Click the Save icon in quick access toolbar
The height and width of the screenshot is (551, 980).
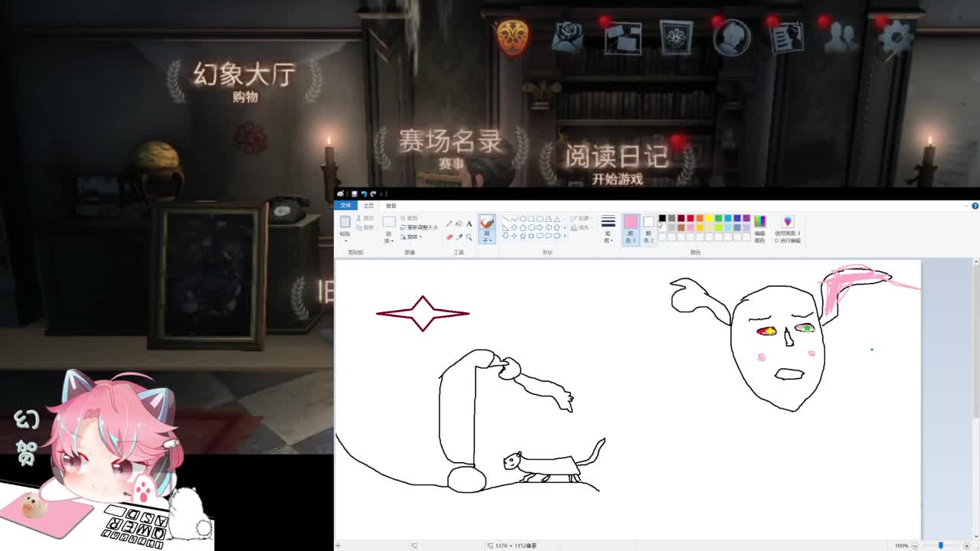click(x=354, y=194)
